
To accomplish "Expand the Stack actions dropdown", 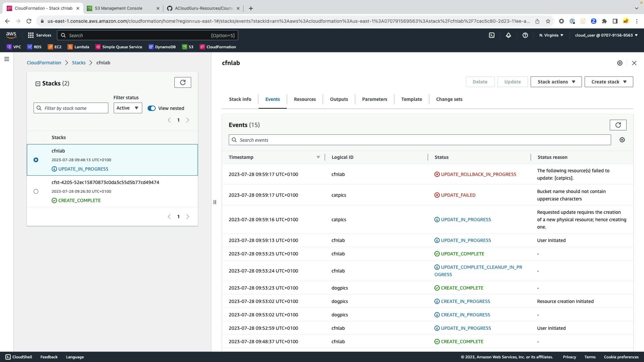I will (556, 82).
